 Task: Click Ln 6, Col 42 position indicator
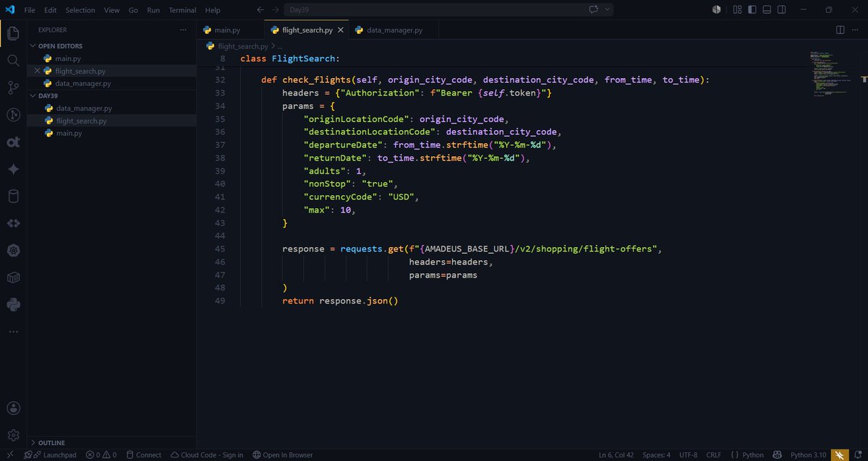[x=617, y=455]
